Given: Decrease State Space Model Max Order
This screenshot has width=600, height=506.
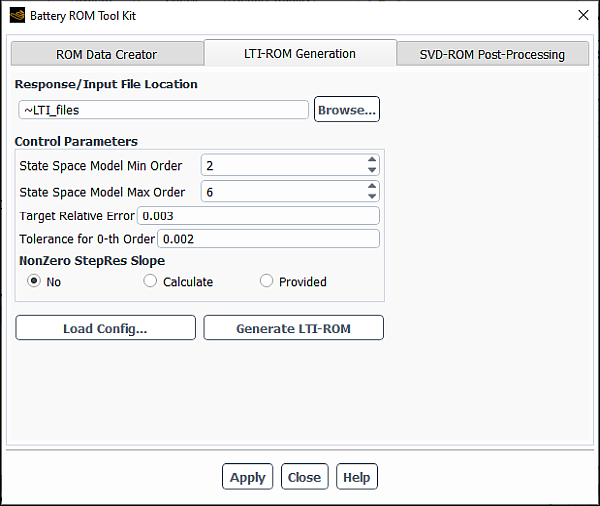Looking at the screenshot, I should pyautogui.click(x=372, y=196).
